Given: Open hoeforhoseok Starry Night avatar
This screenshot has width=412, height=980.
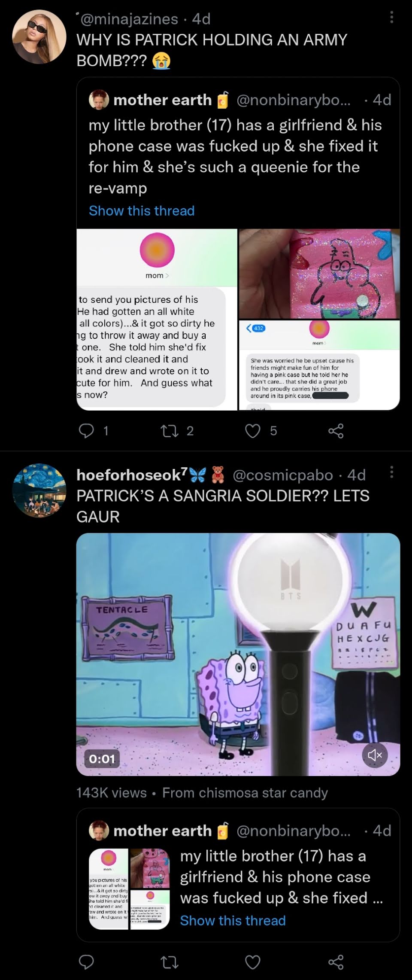Looking at the screenshot, I should pos(39,490).
